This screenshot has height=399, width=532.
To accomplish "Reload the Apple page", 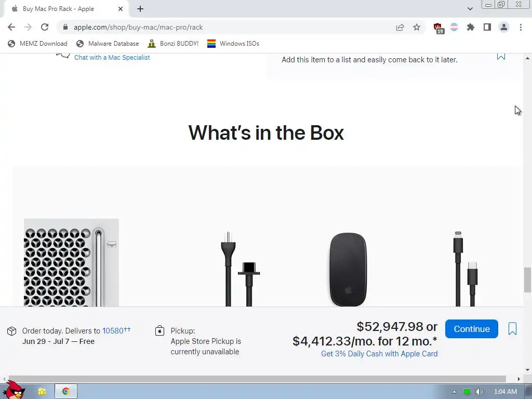I will click(45, 27).
